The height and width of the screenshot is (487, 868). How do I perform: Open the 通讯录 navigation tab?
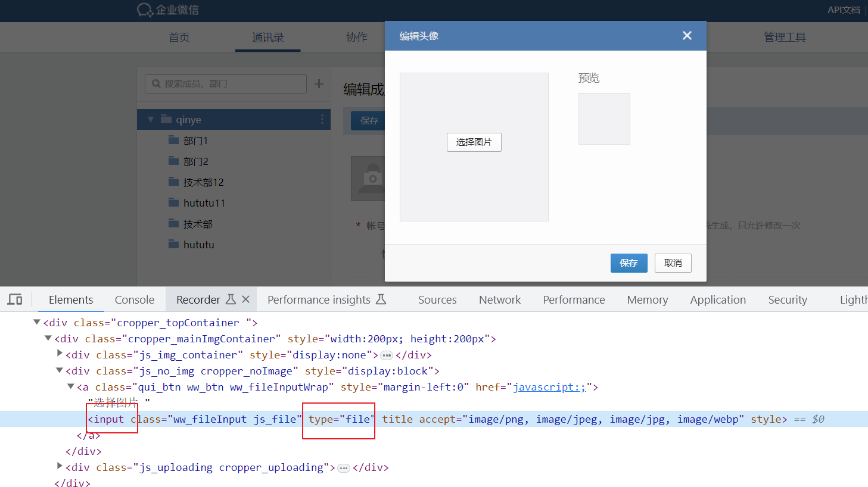(267, 38)
